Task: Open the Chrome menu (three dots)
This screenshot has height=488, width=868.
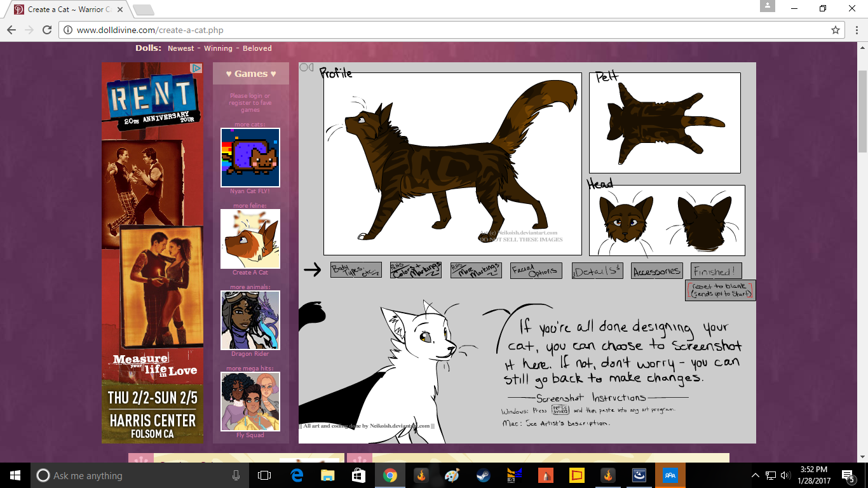Action: coord(855,30)
